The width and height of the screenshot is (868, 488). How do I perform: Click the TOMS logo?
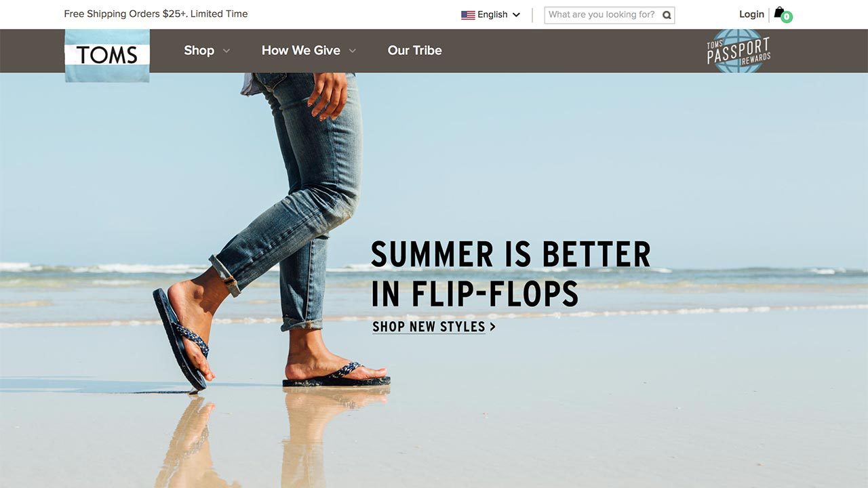107,56
